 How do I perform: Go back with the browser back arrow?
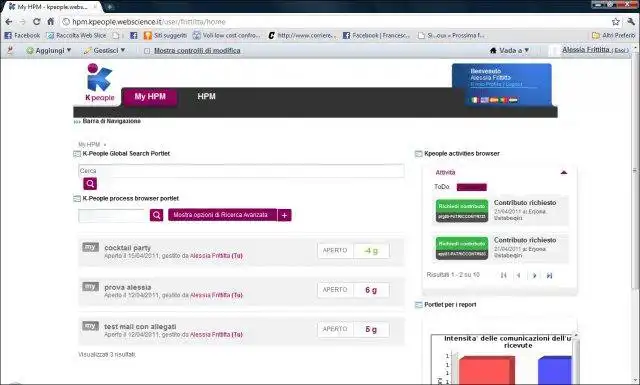9,22
